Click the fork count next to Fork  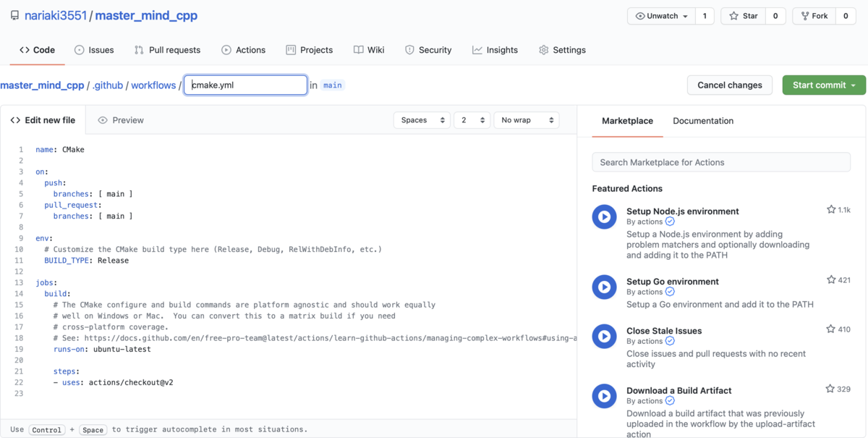click(846, 16)
